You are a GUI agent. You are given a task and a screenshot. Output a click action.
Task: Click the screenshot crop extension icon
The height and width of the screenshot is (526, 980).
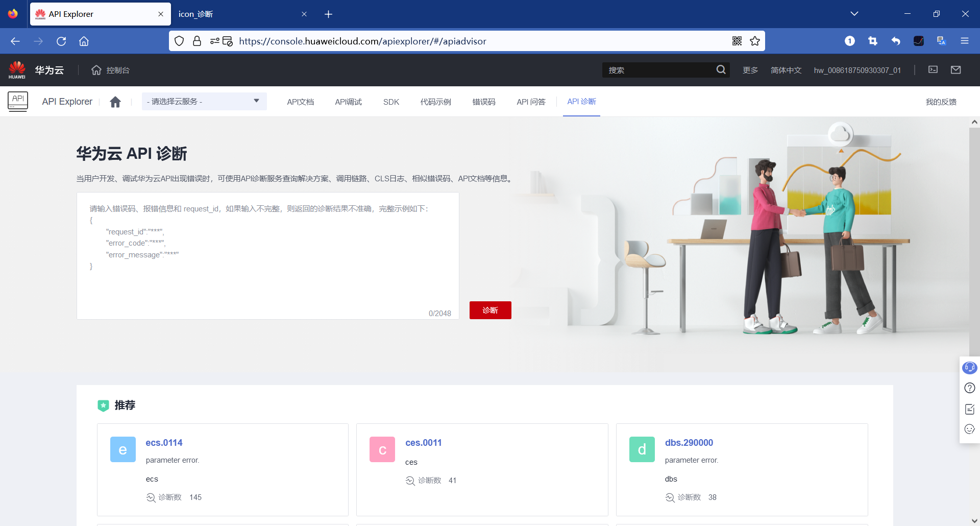873,41
